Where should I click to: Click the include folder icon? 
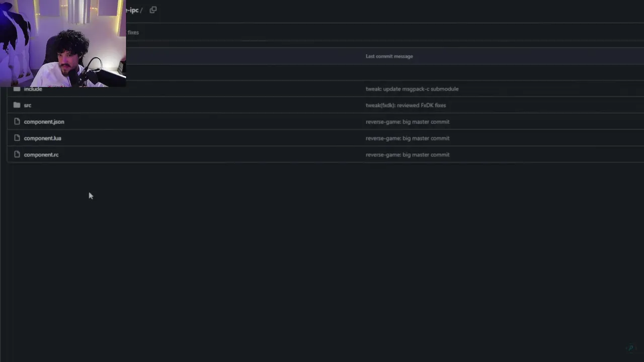tap(17, 89)
